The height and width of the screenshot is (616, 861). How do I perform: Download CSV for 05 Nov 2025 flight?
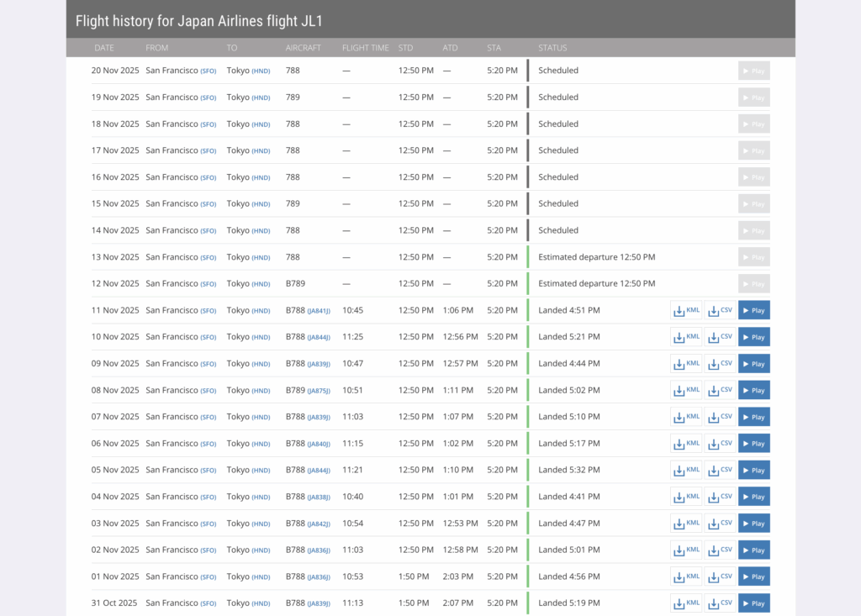[720, 471]
